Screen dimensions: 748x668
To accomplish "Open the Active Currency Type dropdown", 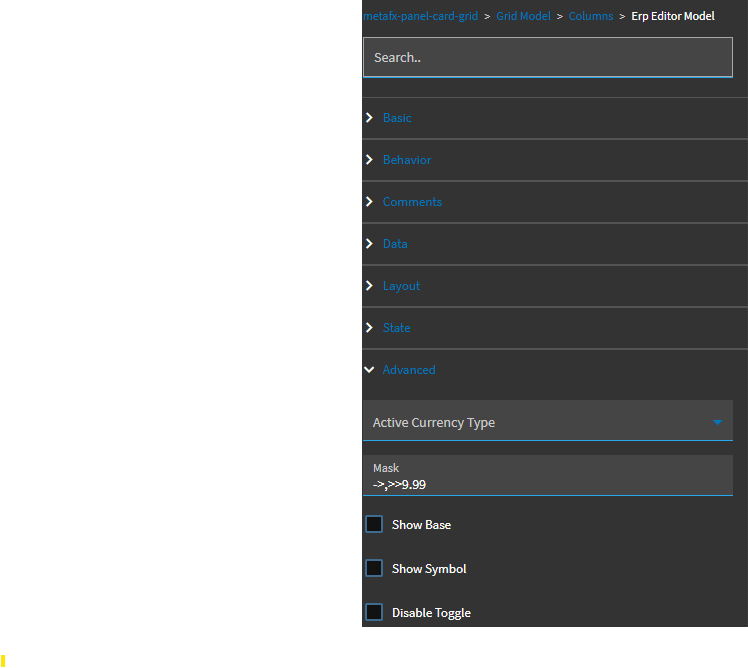I will coord(548,420).
